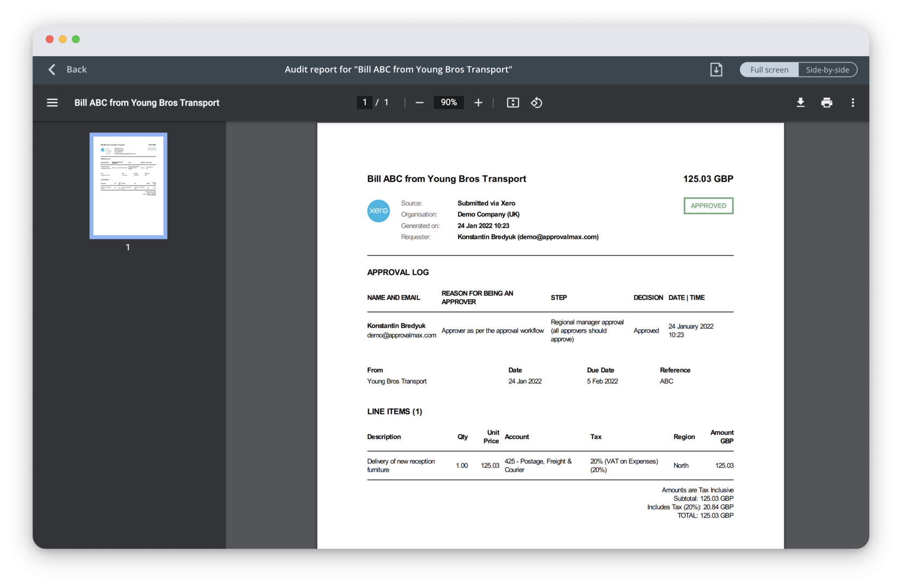Download the audit report from header
The height and width of the screenshot is (588, 902).
coord(716,70)
